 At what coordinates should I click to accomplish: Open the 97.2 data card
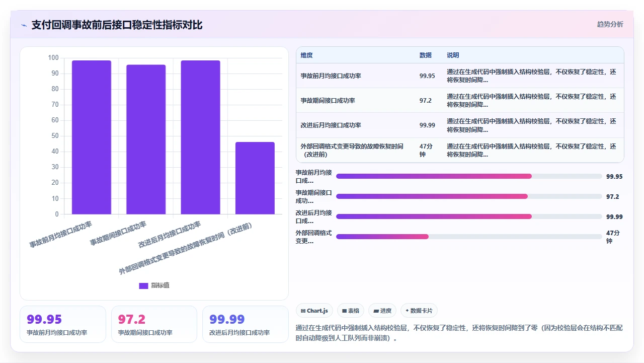154,324
